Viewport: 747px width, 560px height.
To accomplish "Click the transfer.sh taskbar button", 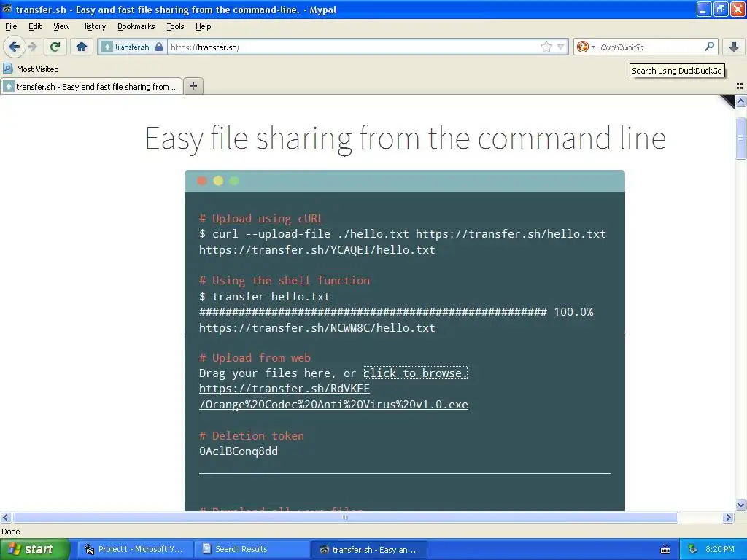I will point(369,549).
